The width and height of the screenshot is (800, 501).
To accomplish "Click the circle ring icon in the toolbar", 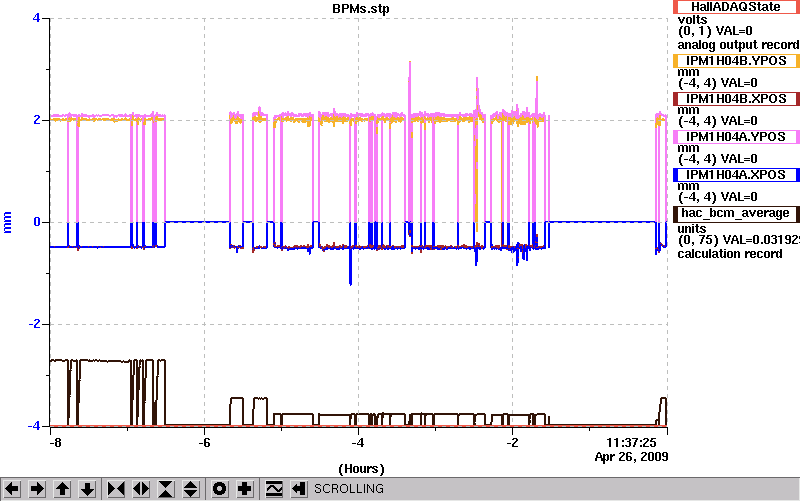I will pos(219,489).
